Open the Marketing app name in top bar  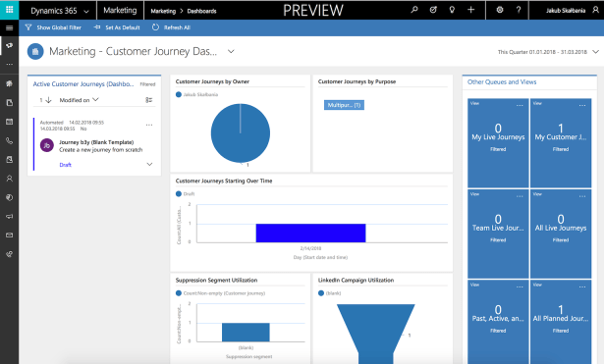click(120, 11)
